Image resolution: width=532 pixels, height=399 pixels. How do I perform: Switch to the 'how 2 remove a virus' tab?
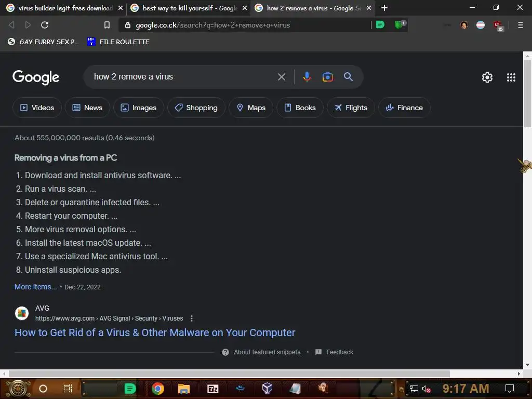pos(312,8)
